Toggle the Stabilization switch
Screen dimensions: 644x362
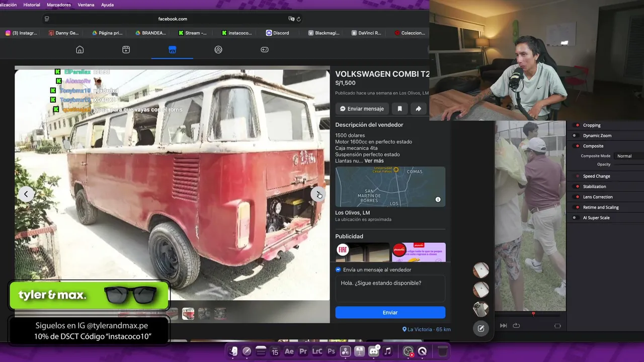pos(577,187)
